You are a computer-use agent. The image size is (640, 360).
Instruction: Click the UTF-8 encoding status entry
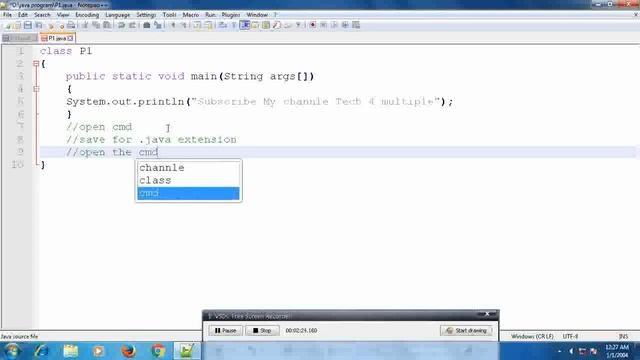tap(570, 336)
